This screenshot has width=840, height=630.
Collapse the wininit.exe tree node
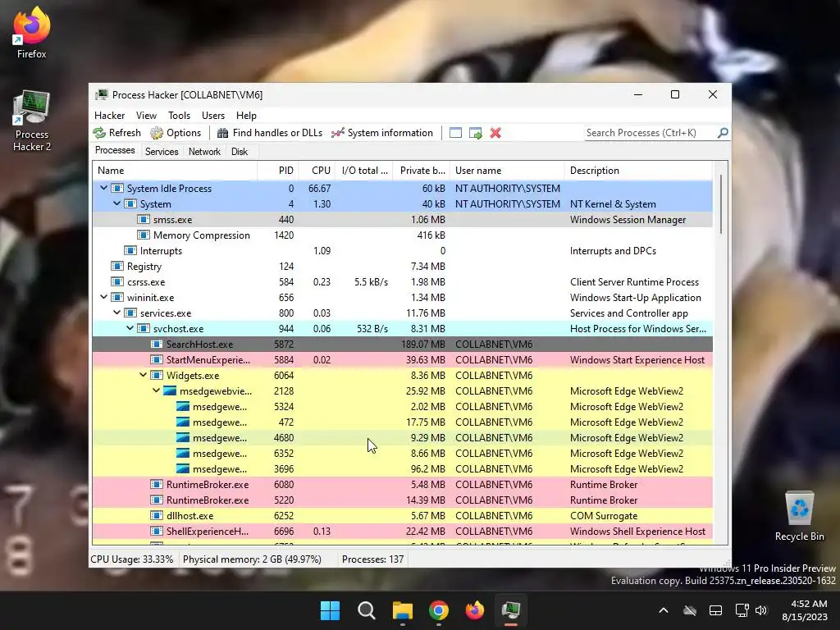(103, 297)
